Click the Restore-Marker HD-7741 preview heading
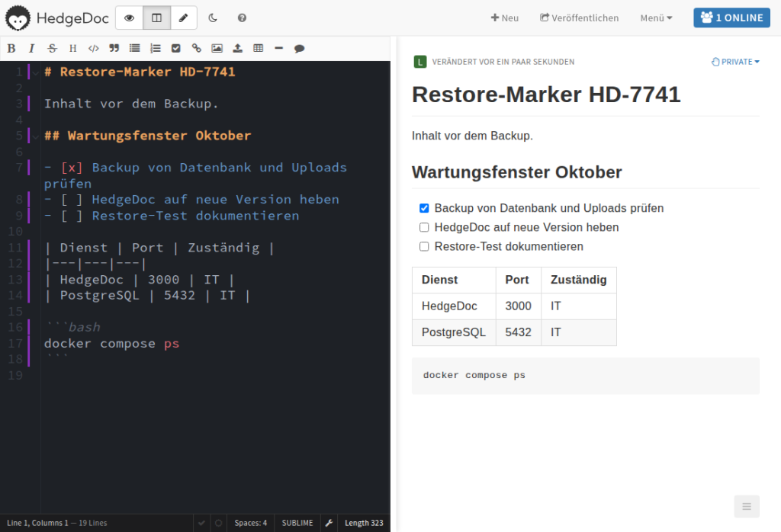 pos(546,95)
